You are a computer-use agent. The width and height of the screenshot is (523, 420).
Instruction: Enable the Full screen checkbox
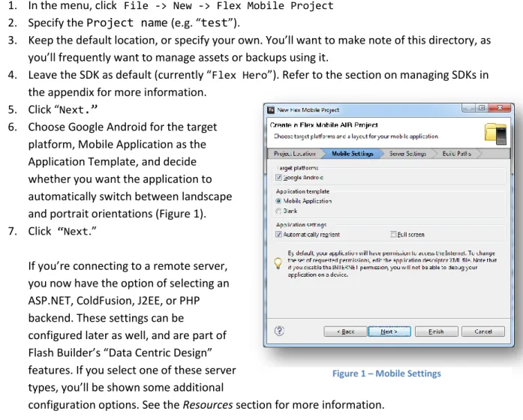click(x=393, y=234)
